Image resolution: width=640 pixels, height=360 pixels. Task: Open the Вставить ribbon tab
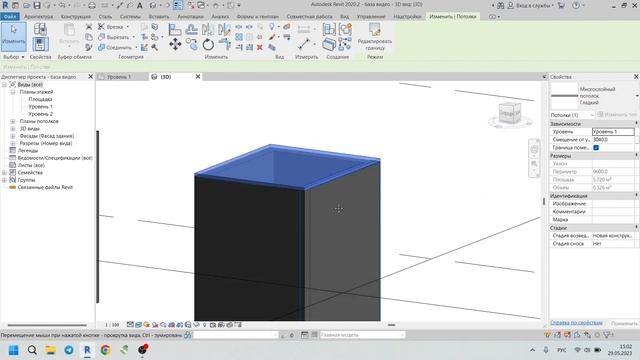pyautogui.click(x=159, y=17)
